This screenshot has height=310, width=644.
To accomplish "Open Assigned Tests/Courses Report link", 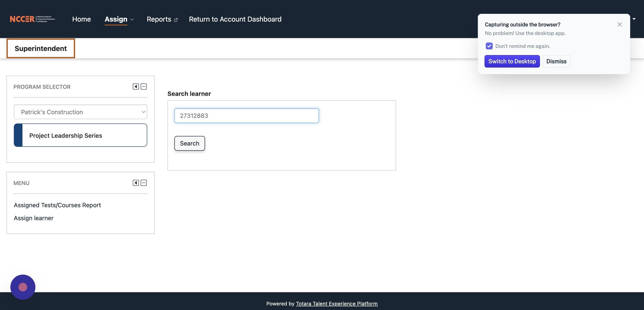I will pyautogui.click(x=57, y=205).
